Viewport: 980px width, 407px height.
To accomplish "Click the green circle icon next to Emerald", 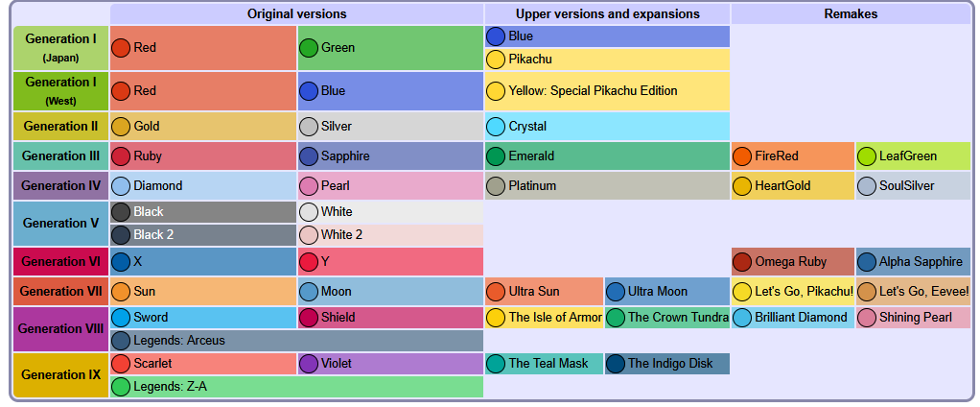I will (496, 156).
